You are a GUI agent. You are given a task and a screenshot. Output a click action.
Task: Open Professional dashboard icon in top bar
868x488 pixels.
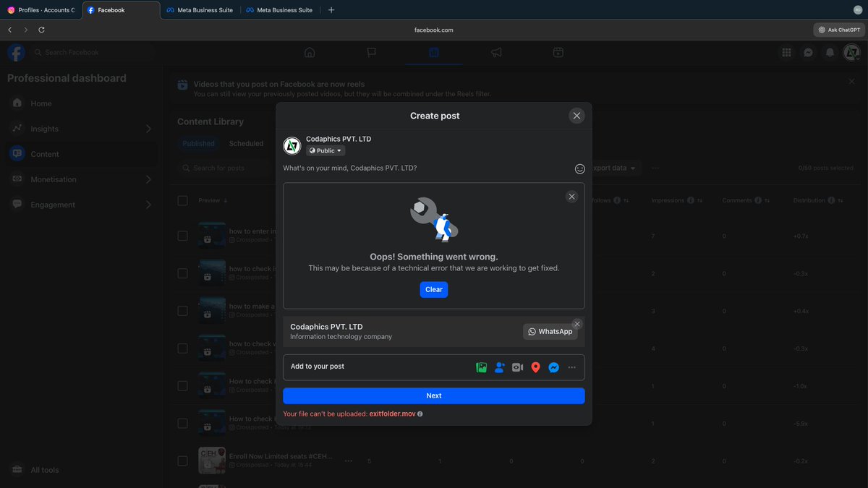[x=434, y=52]
